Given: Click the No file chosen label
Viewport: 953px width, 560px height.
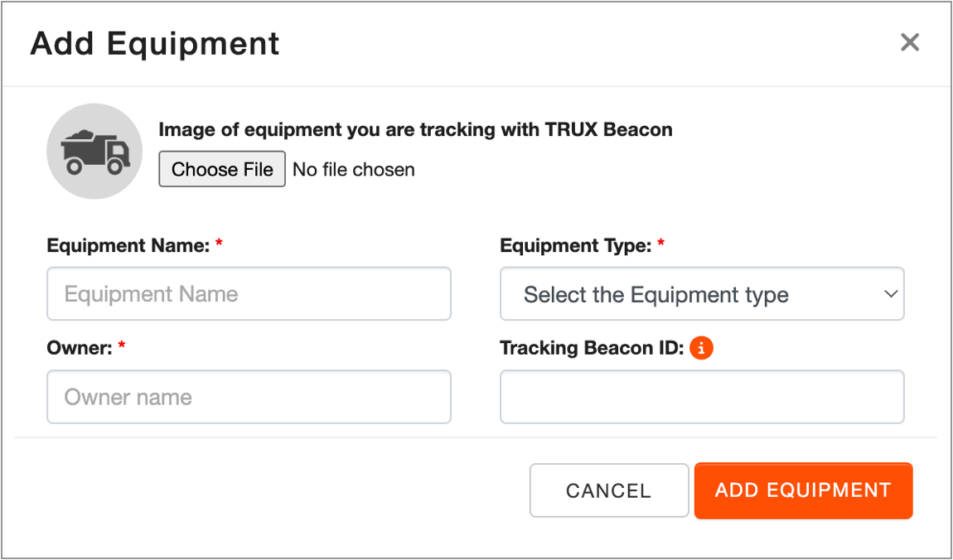Looking at the screenshot, I should click(x=353, y=169).
